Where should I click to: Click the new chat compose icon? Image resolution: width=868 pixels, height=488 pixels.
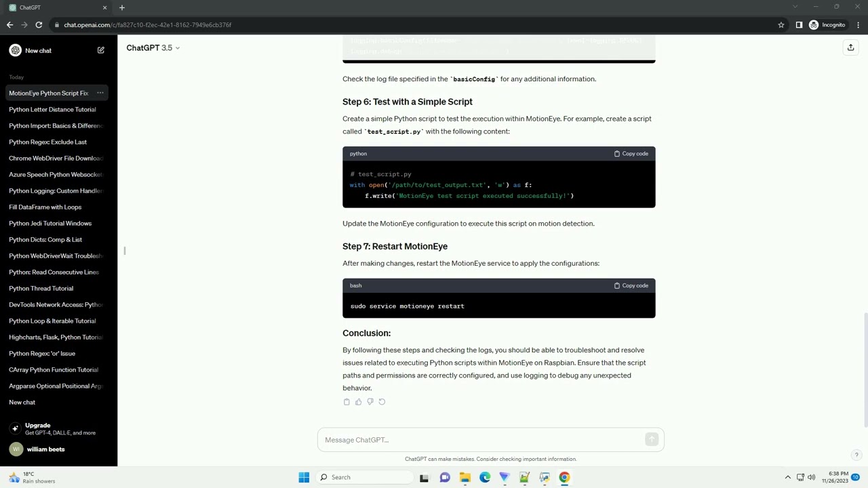[101, 50]
